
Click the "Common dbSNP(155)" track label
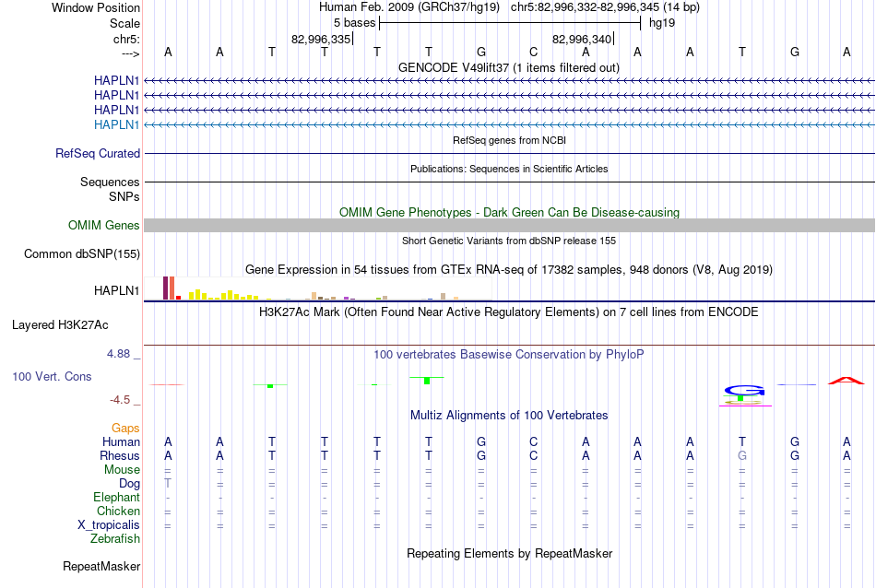pyautogui.click(x=81, y=254)
